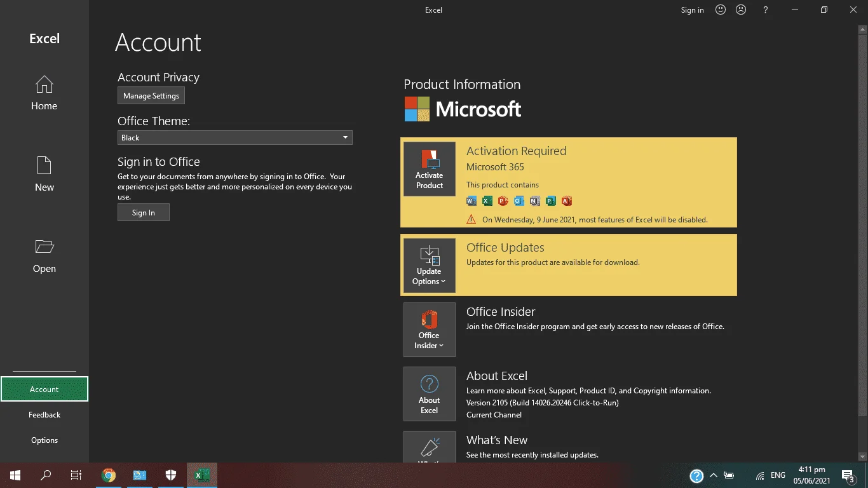Click 'Updates for this product are available' text

[553, 262]
